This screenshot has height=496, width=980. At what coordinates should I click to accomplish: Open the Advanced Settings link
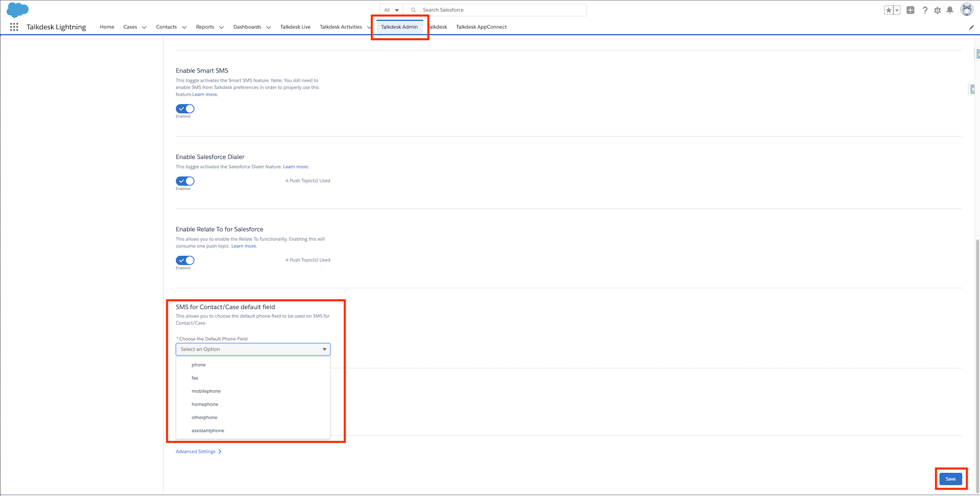tap(196, 452)
